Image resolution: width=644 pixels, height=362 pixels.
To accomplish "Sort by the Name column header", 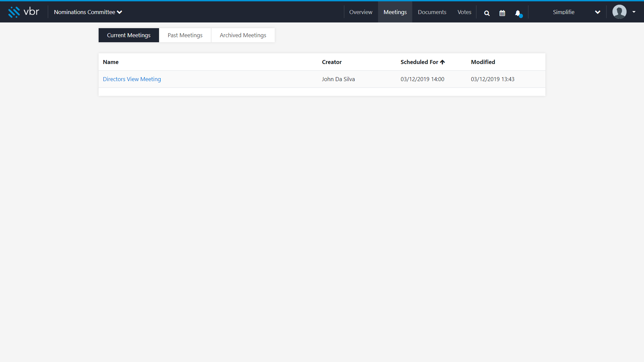I will (111, 62).
